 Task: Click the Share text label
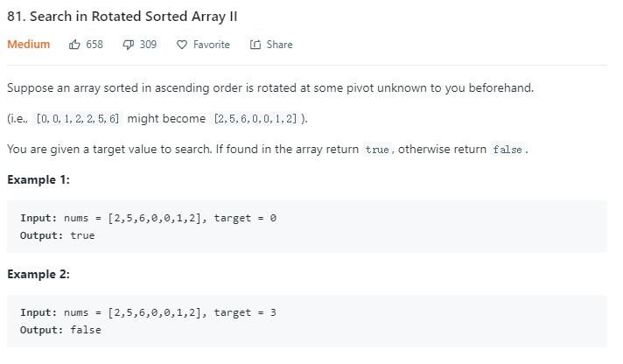click(280, 45)
